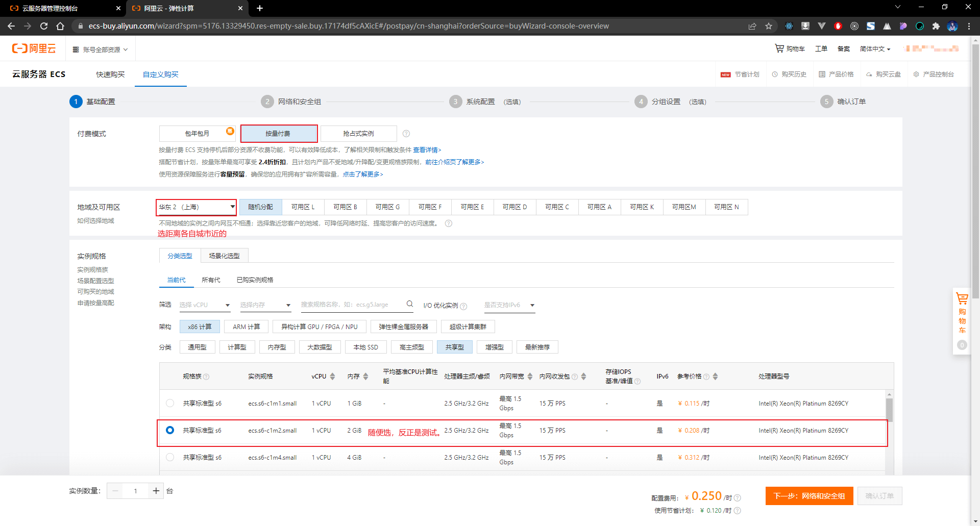Image resolution: width=980 pixels, height=526 pixels.
Task: Open the language dropdown 简体中文
Action: point(875,49)
